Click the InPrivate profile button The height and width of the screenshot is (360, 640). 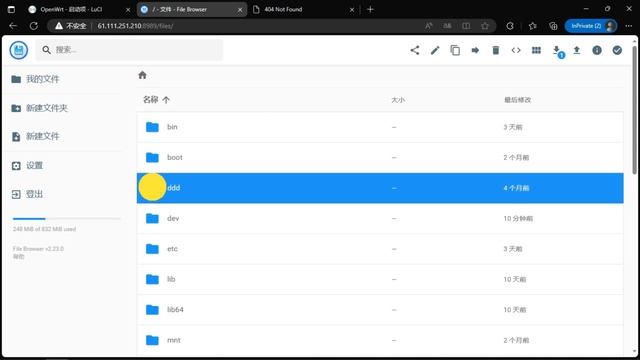[591, 26]
